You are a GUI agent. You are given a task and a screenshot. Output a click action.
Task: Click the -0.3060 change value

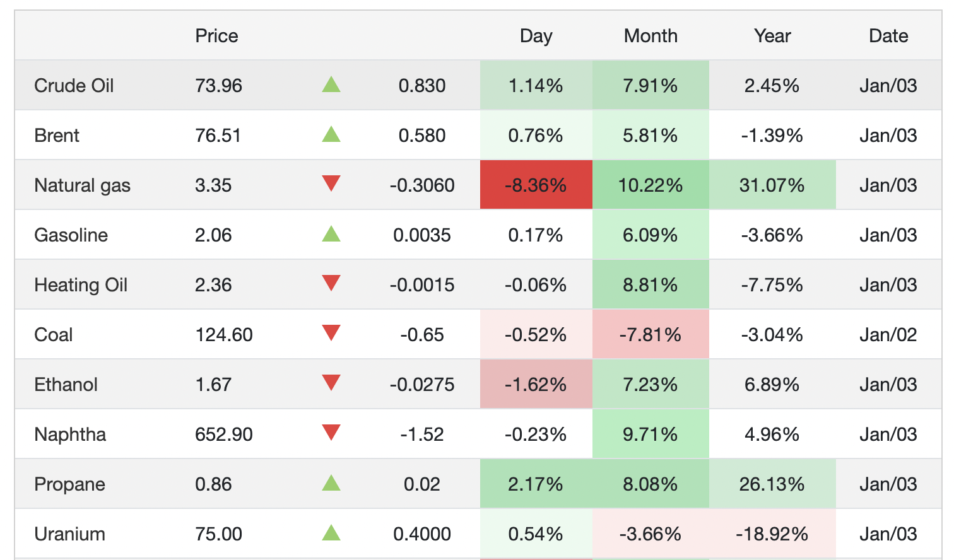coord(422,185)
